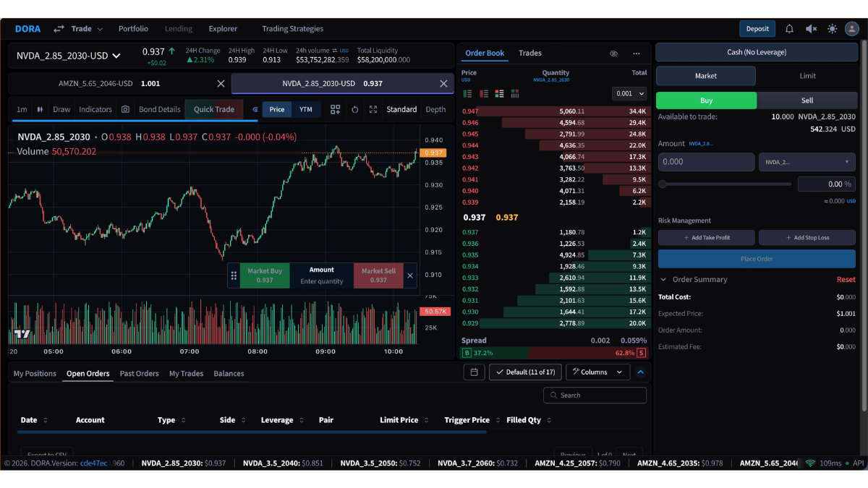This screenshot has height=488, width=868.
Task: Open the user profile avatar menu
Action: (x=852, y=29)
